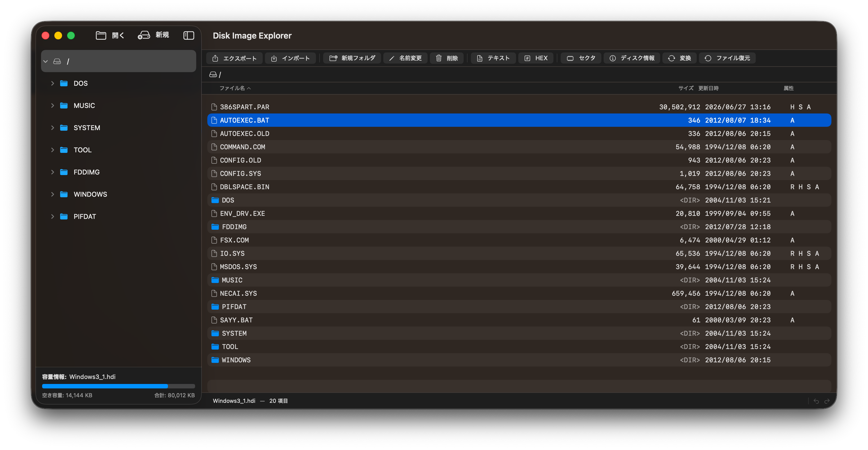868x450 pixels.
Task: Click the PIFDAT folder icon in file list
Action: pos(215,307)
